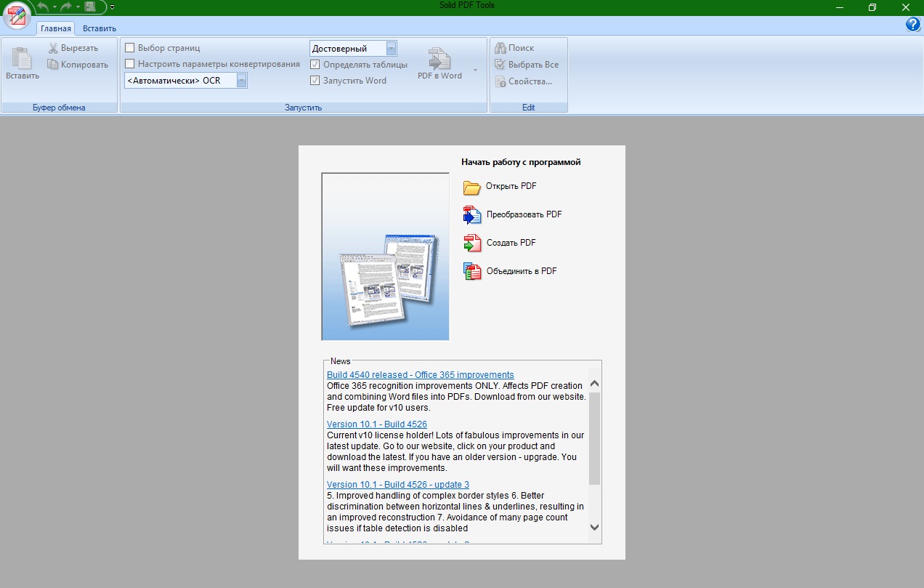Toggle the Выбор страниц checkbox
This screenshot has width=924, height=588.
(130, 48)
